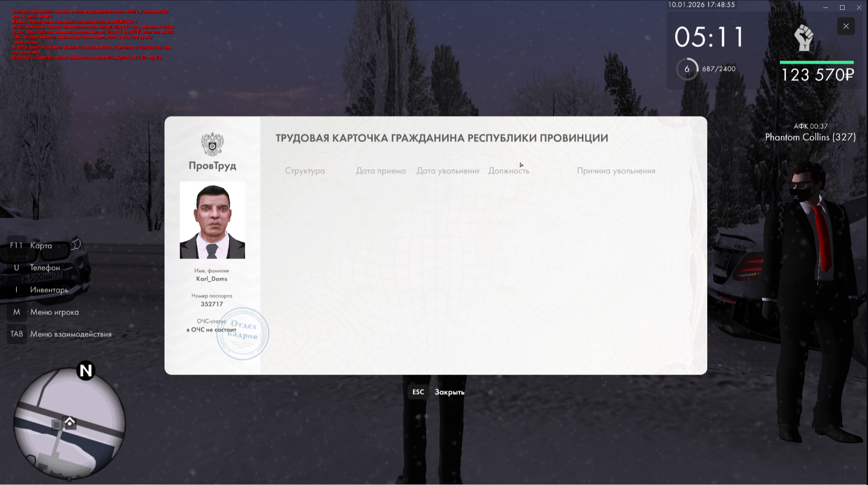The width and height of the screenshot is (868, 485).
Task: Click the Структура column header
Action: (305, 171)
